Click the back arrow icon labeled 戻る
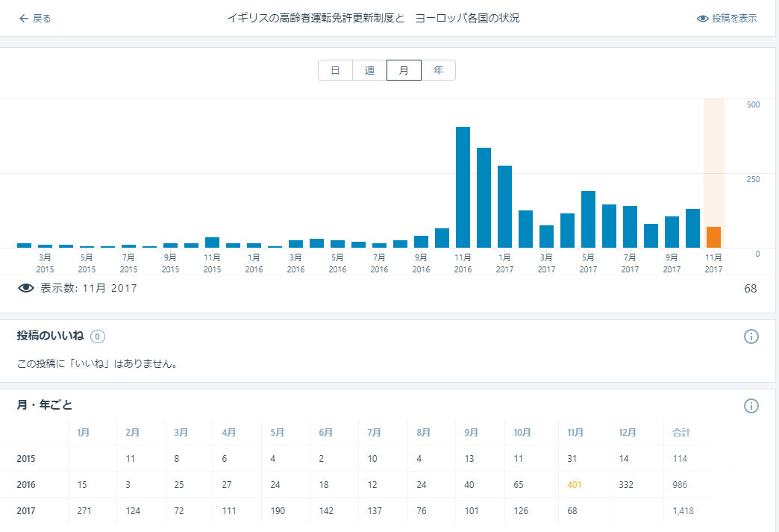 pyautogui.click(x=24, y=18)
